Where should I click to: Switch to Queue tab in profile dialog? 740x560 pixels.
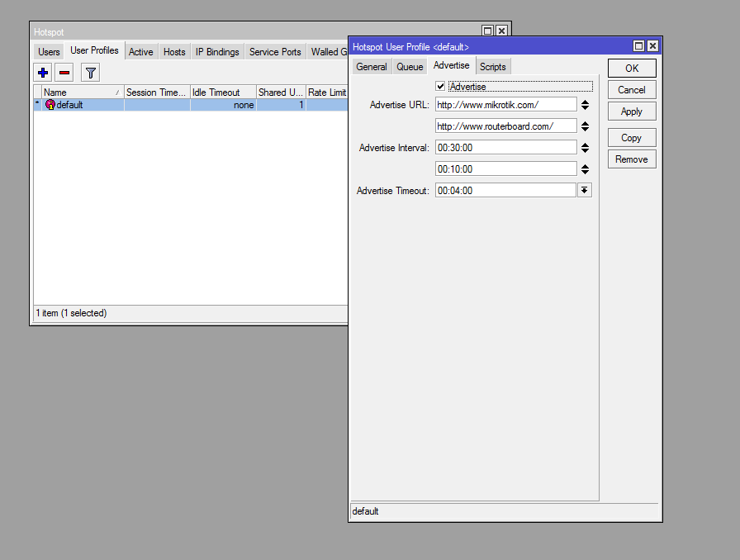point(410,67)
